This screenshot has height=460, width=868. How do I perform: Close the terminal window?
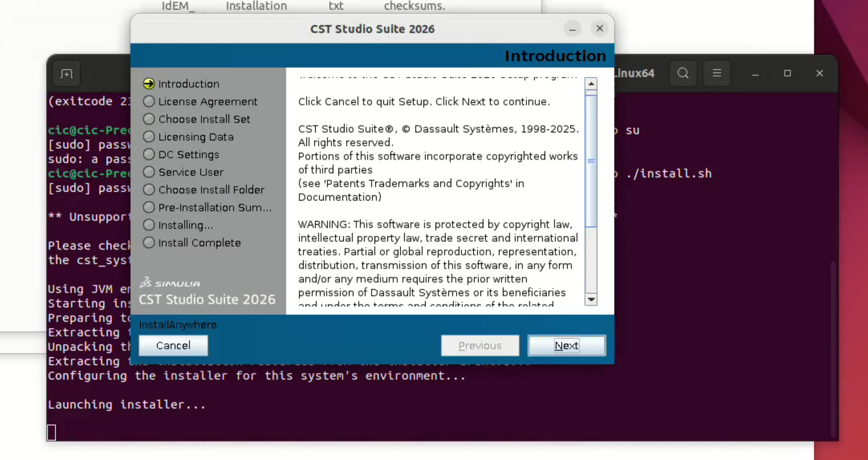(x=820, y=73)
